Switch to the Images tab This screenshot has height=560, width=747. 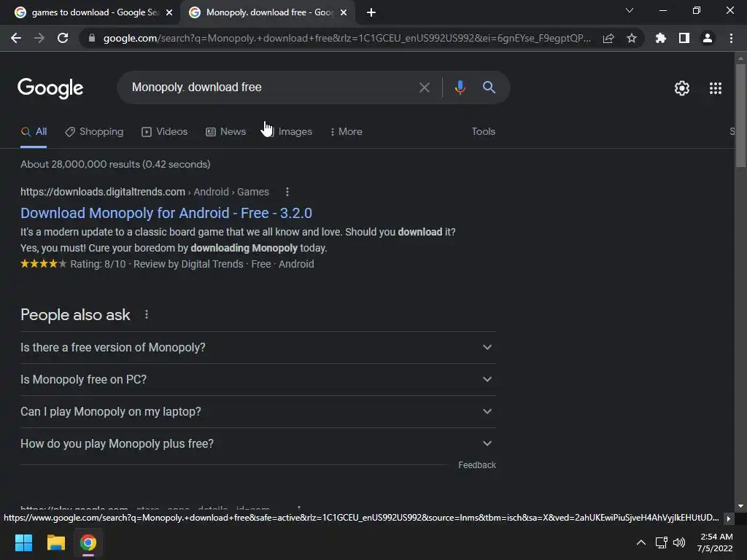[288, 132]
